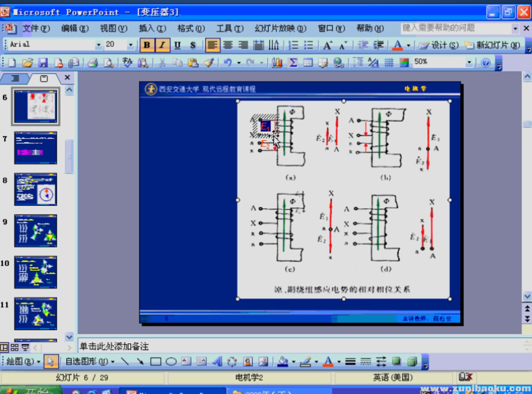Viewport: 532px width, 394px height.
Task: Open the font size 20 dropdown
Action: 130,45
